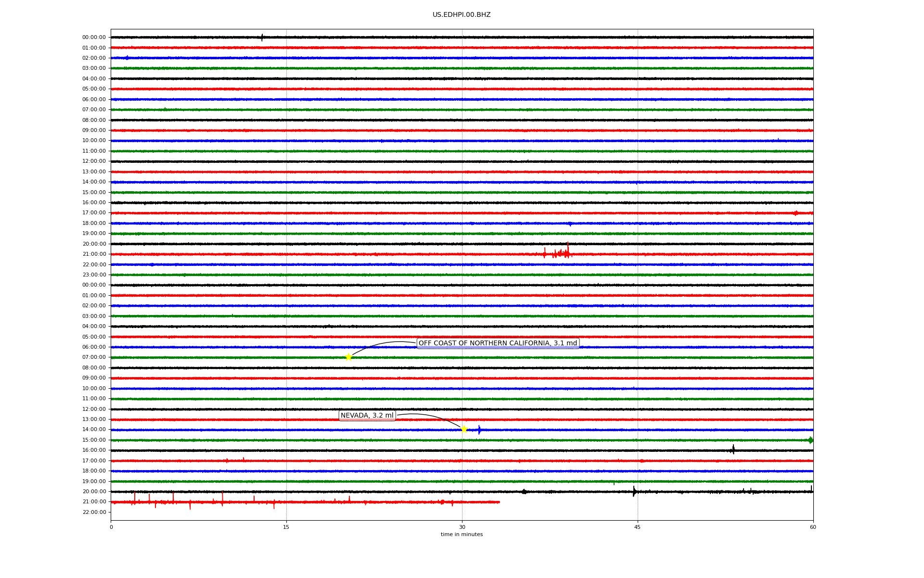This screenshot has width=924, height=578.
Task: Click the 21:00:00 label beside the truncated red trace
Action: coord(94,501)
